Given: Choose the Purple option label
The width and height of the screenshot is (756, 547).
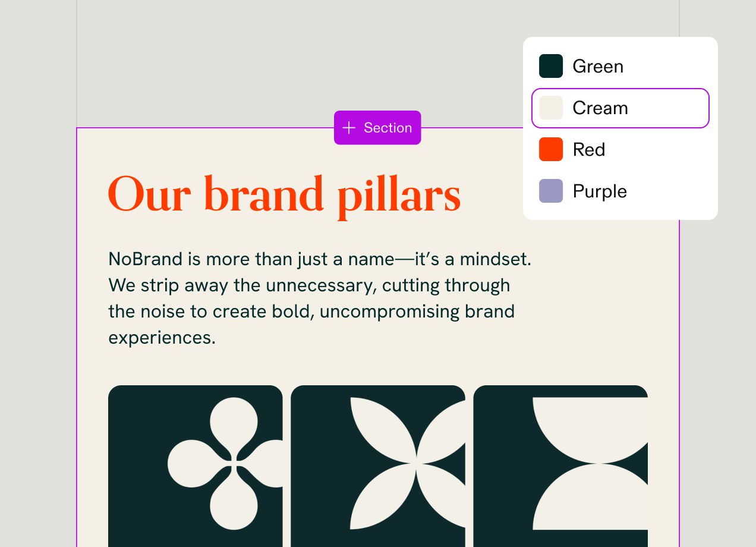Looking at the screenshot, I should point(600,191).
